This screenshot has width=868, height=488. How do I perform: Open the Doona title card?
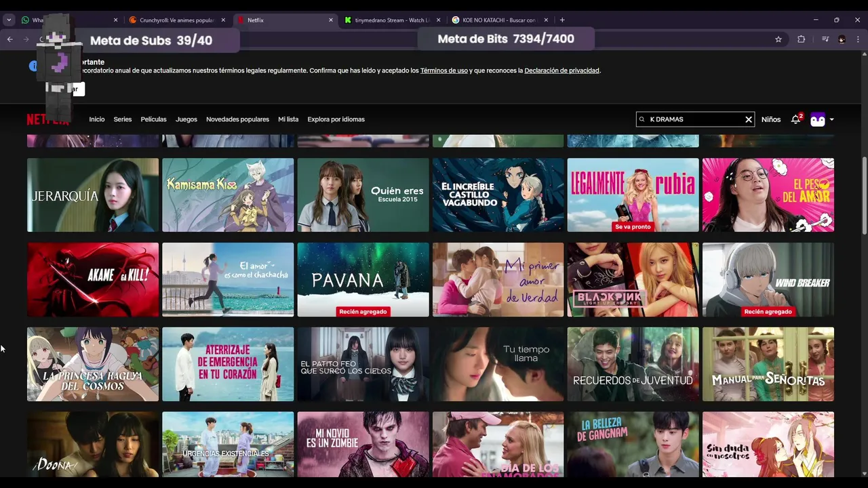(x=93, y=444)
